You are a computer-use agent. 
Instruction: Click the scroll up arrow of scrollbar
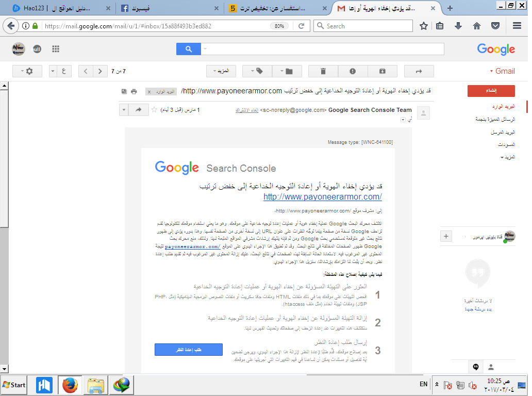click(4, 86)
